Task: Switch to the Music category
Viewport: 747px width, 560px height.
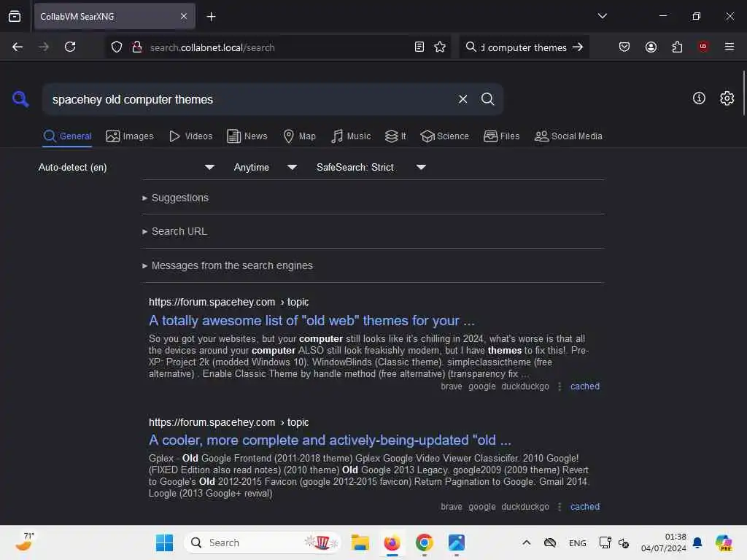Action: tap(351, 136)
